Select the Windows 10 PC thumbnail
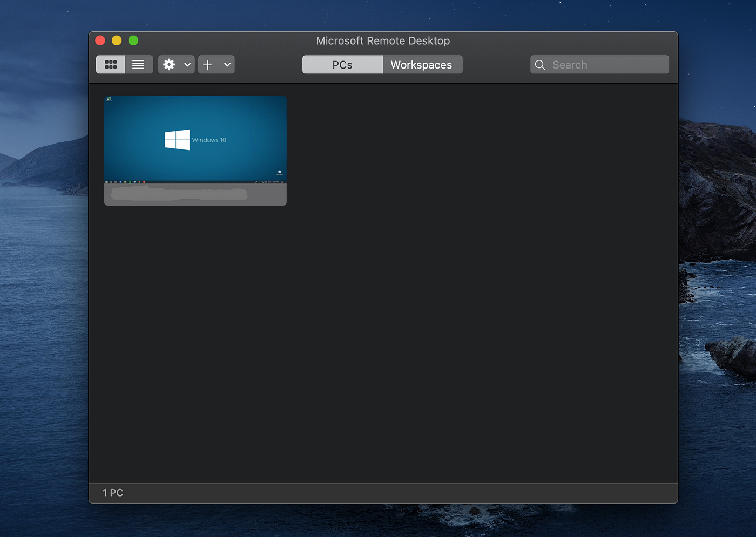The image size is (756, 537). pos(195,140)
